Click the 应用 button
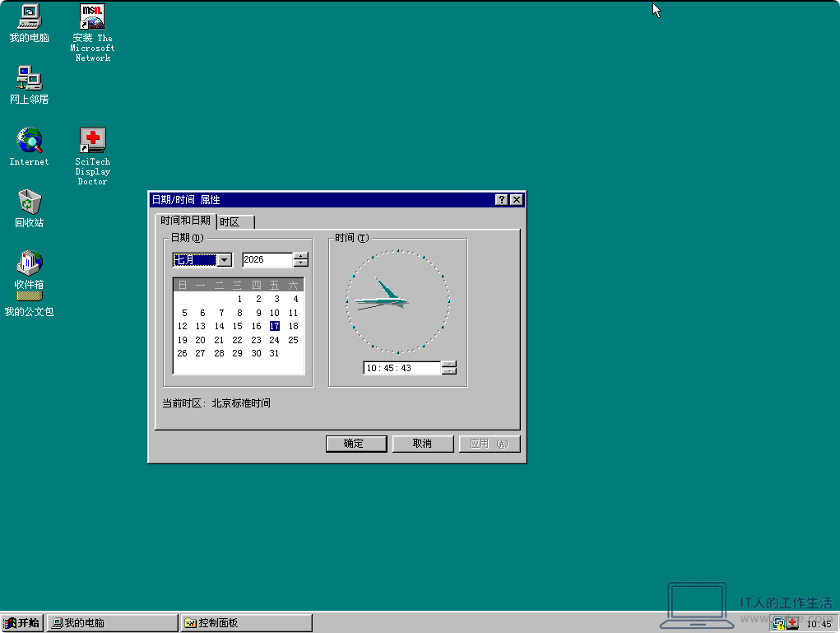This screenshot has height=633, width=840. pos(489,444)
